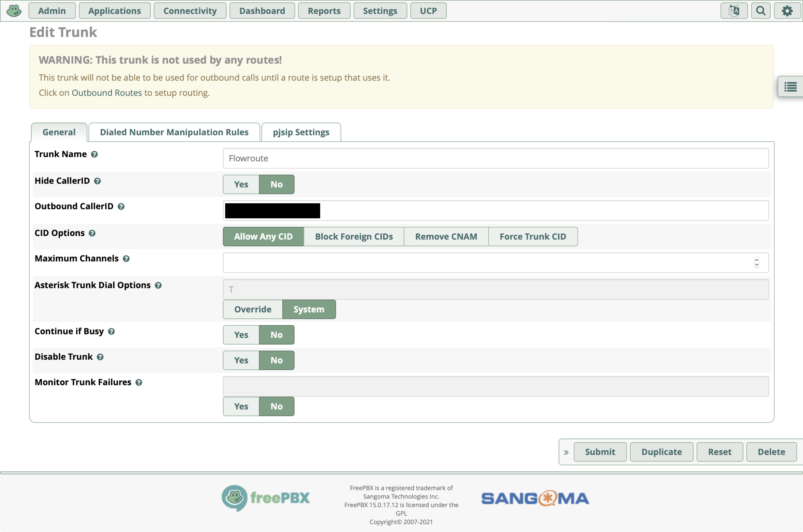This screenshot has height=532, width=803.
Task: Show help for Maximum Channels
Action: [x=126, y=259]
